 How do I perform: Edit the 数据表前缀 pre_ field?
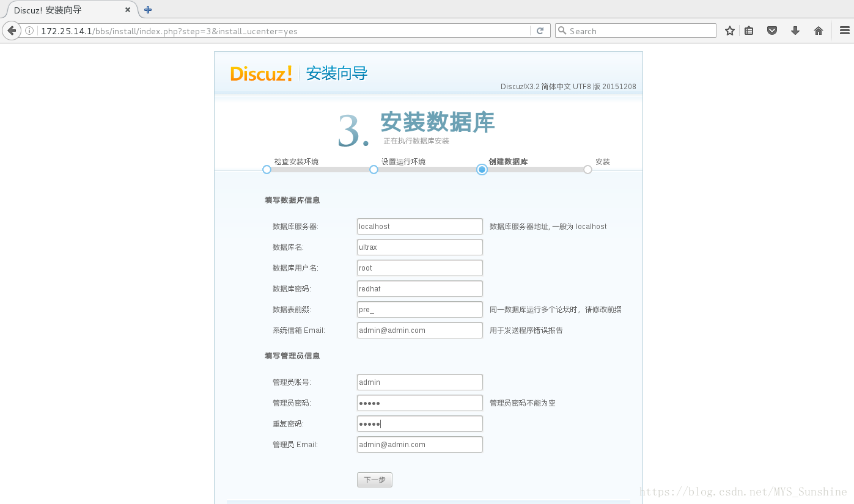tap(420, 309)
